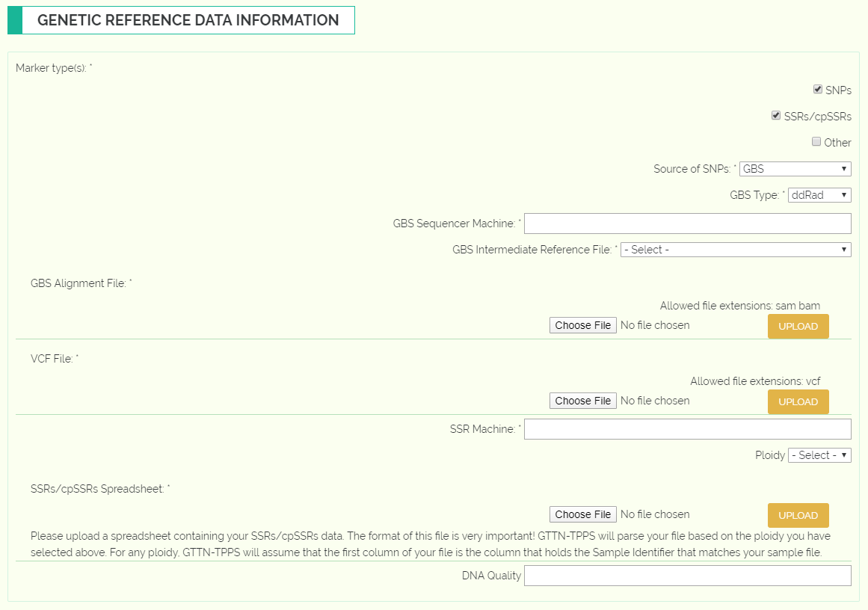
Task: Choose File for VCF File
Action: [x=583, y=401]
